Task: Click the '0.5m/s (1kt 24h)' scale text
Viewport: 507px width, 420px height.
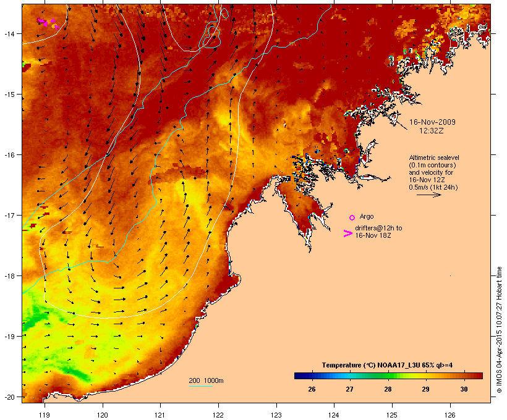Action: (433, 187)
